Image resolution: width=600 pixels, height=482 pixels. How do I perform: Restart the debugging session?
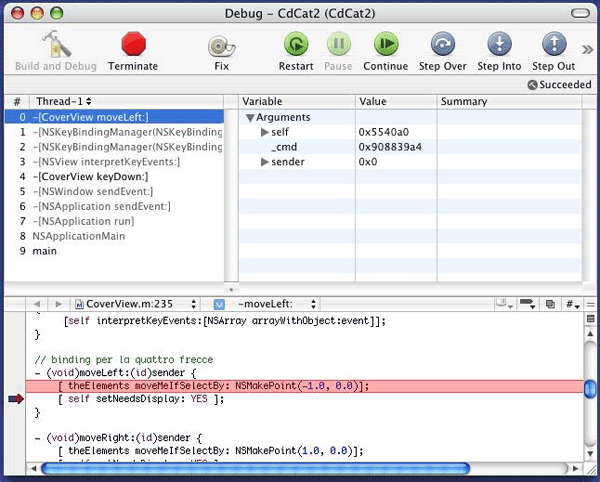296,45
